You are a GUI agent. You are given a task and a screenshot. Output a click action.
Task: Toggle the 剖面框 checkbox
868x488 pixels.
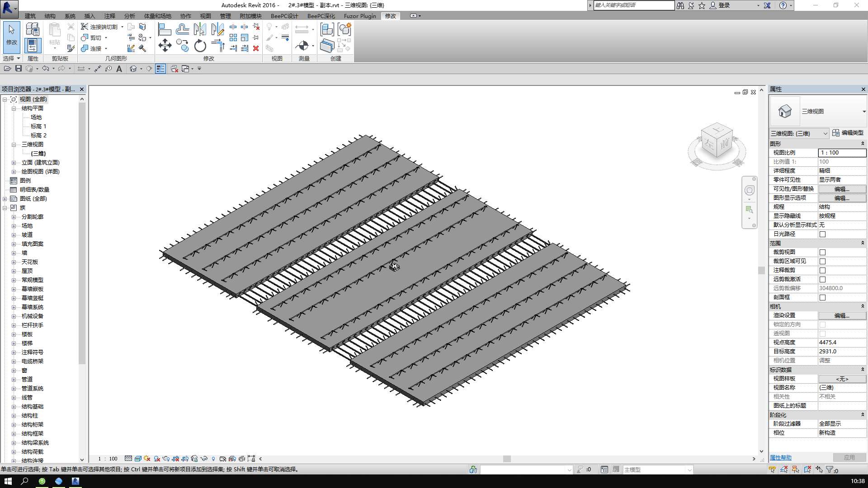822,297
